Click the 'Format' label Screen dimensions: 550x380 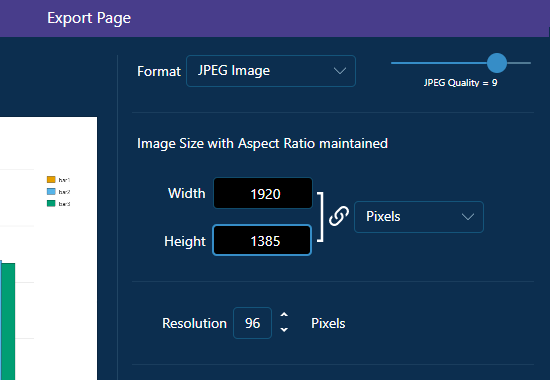click(159, 72)
